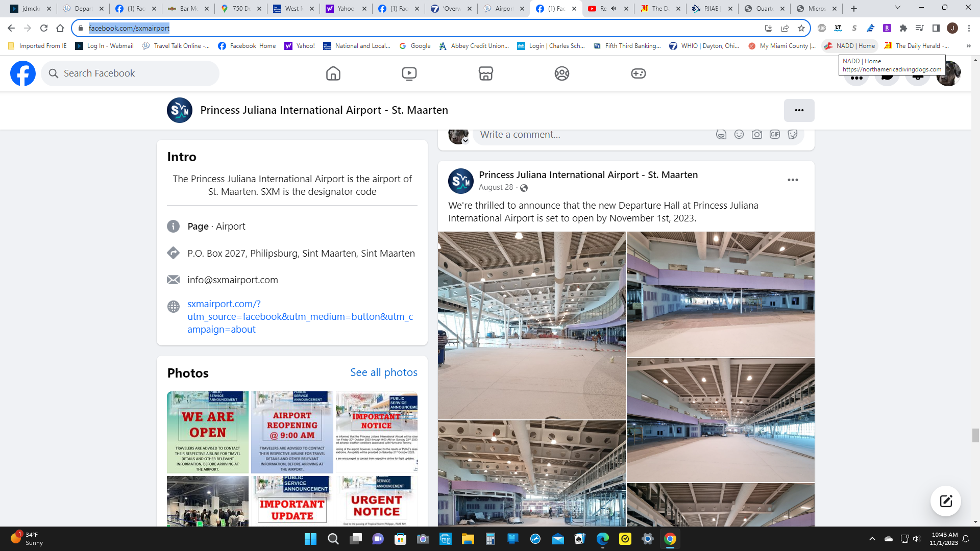The height and width of the screenshot is (551, 980).
Task: Show hidden system tray icons
Action: coord(872,539)
